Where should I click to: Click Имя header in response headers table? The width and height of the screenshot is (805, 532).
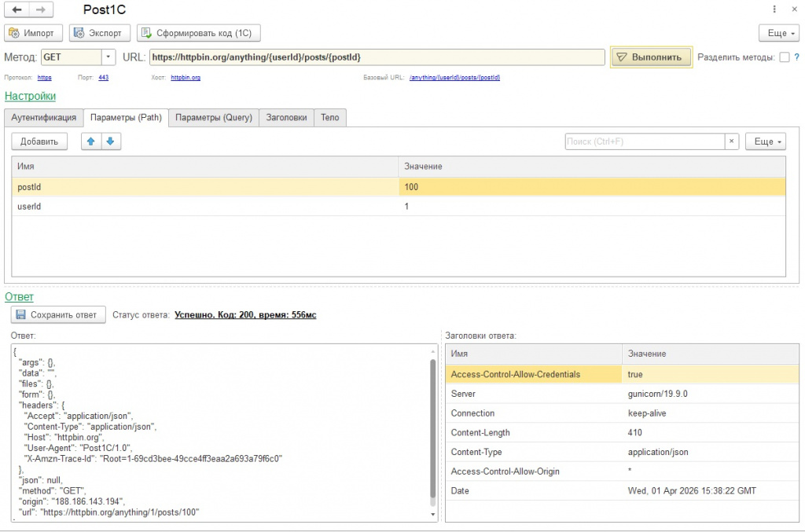pos(534,354)
